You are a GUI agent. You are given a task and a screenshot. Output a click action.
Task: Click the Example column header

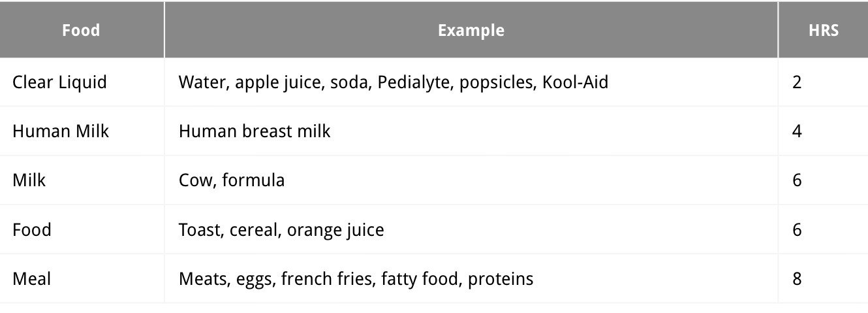tap(471, 30)
